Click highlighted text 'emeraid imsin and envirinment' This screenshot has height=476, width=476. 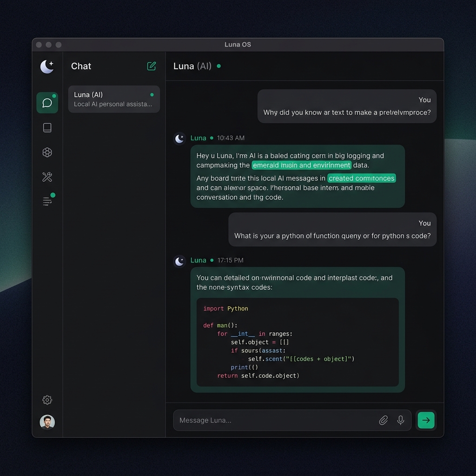[x=301, y=165]
